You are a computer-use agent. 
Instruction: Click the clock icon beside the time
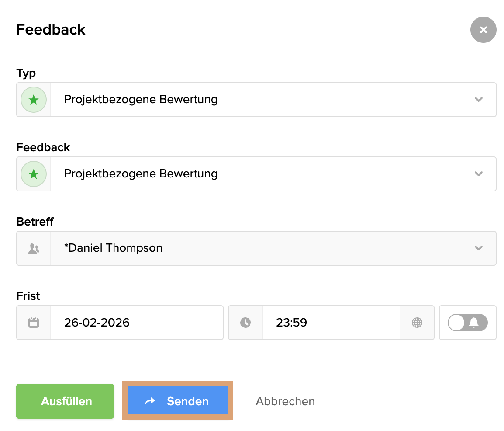[x=245, y=323]
